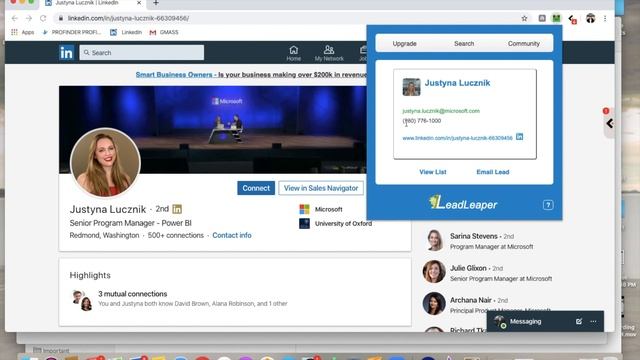Image resolution: width=640 pixels, height=360 pixels.
Task: Open the Contact info link
Action: tap(232, 236)
